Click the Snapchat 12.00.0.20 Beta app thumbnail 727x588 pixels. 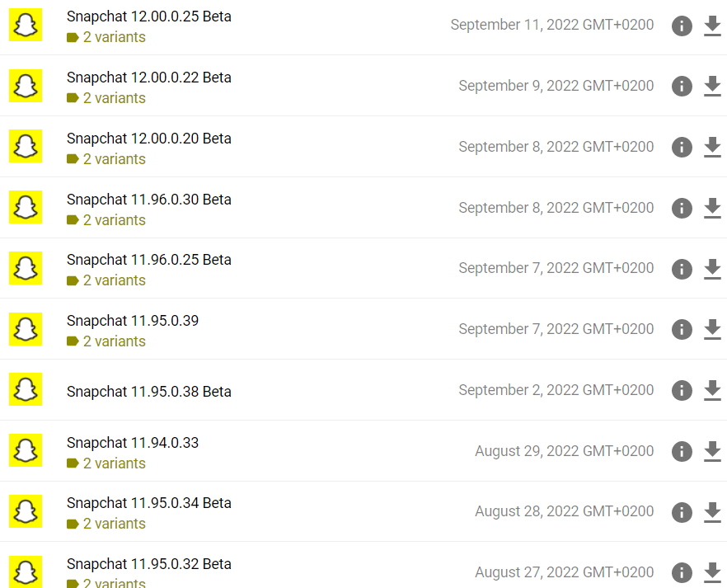click(26, 146)
